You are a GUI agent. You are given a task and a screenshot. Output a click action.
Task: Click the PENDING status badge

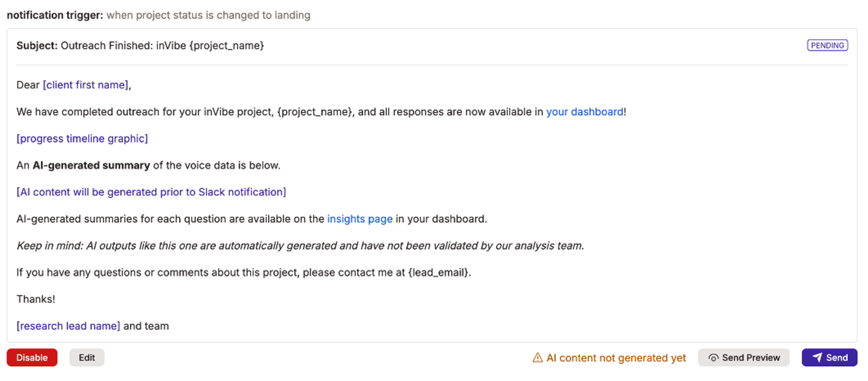tap(827, 45)
